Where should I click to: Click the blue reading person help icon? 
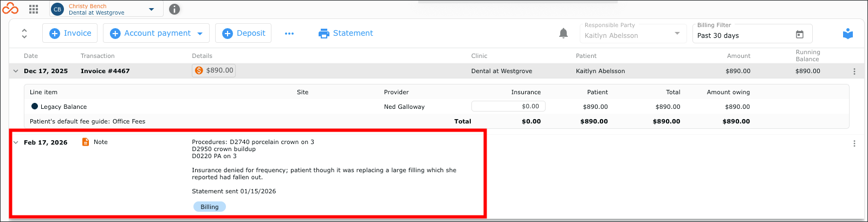[x=848, y=34]
